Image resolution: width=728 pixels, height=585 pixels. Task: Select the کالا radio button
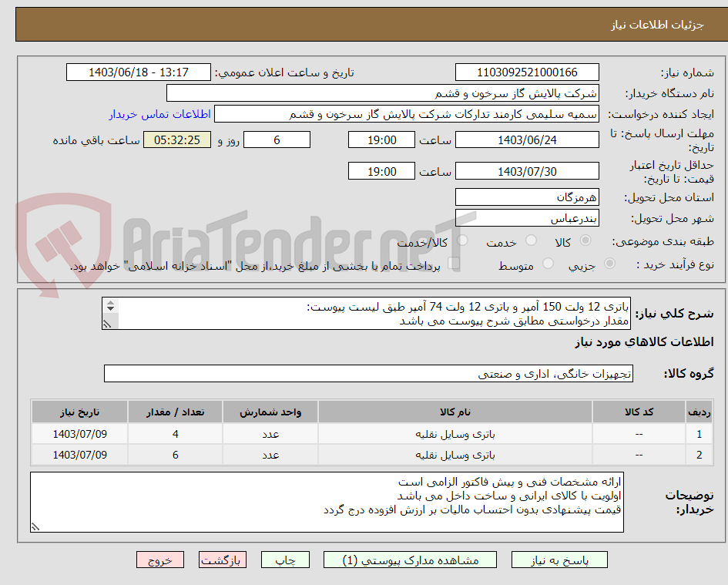[x=585, y=240]
